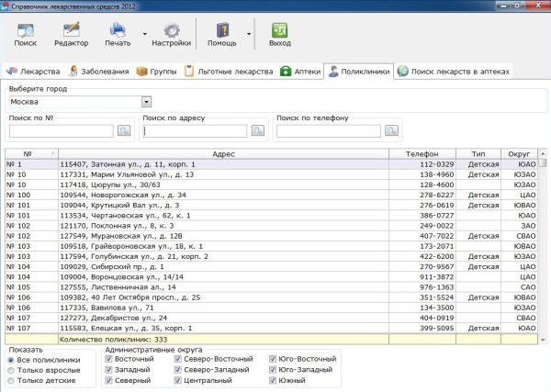Viewport: 551px width, 392px height.
Task: Toggle the Южный checkbox
Action: pyautogui.click(x=273, y=380)
